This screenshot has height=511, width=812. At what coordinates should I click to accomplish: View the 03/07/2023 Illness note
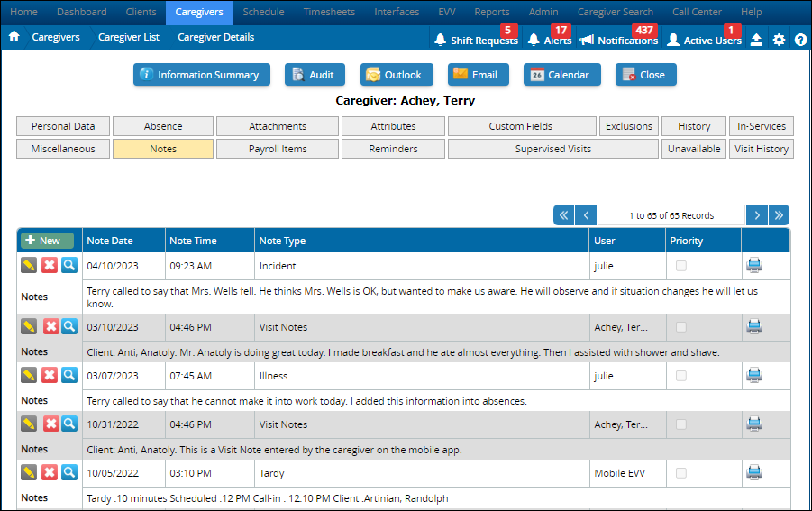[69, 375]
